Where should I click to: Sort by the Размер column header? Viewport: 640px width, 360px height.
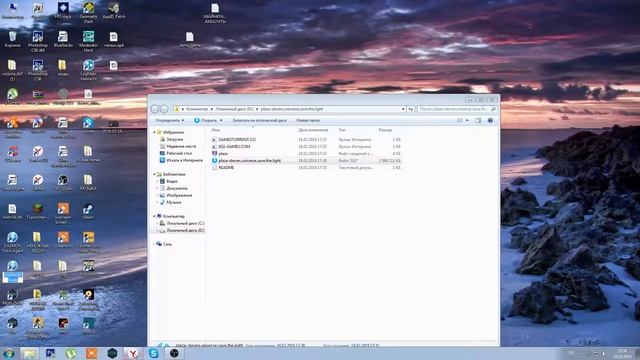[x=385, y=130]
